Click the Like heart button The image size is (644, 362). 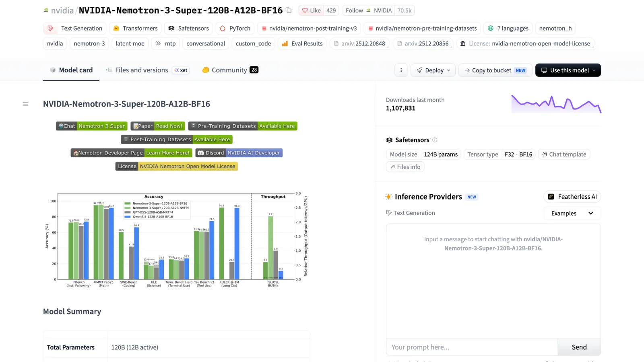[312, 10]
